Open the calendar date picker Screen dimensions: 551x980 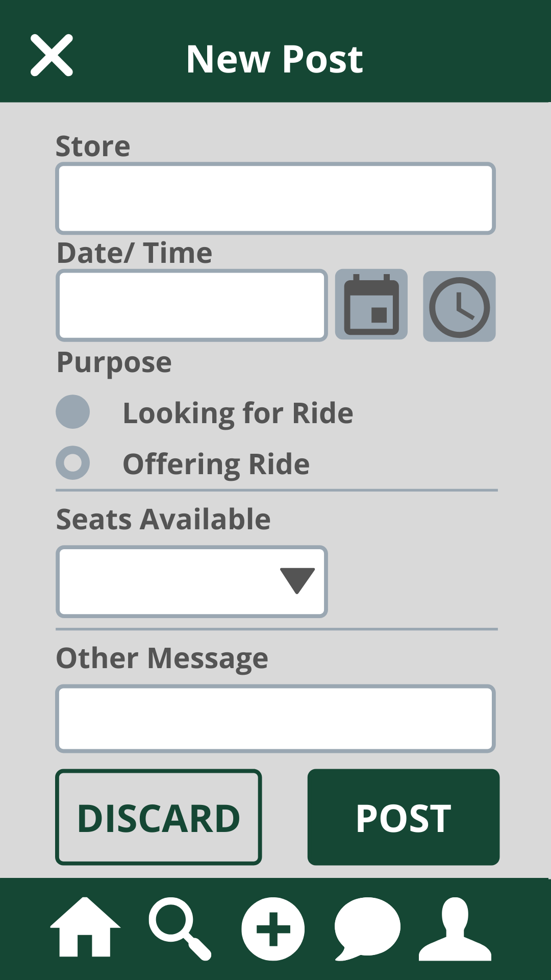371,305
